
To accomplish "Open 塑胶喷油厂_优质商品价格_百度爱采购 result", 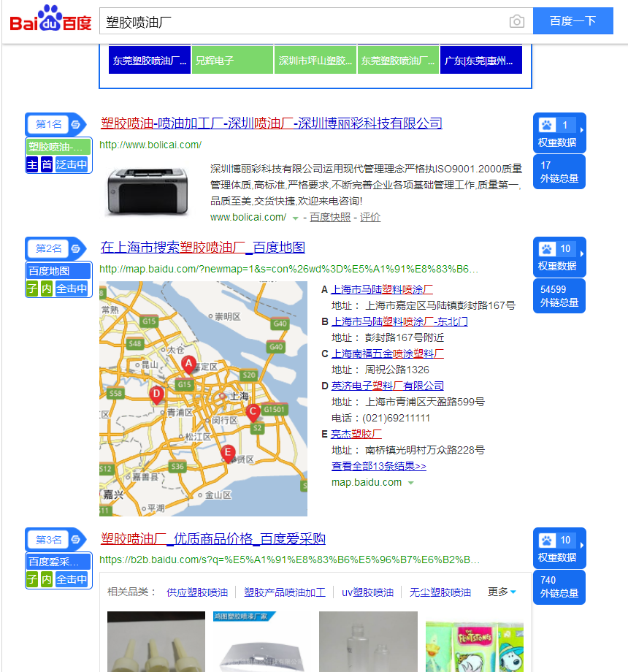I will pyautogui.click(x=213, y=539).
